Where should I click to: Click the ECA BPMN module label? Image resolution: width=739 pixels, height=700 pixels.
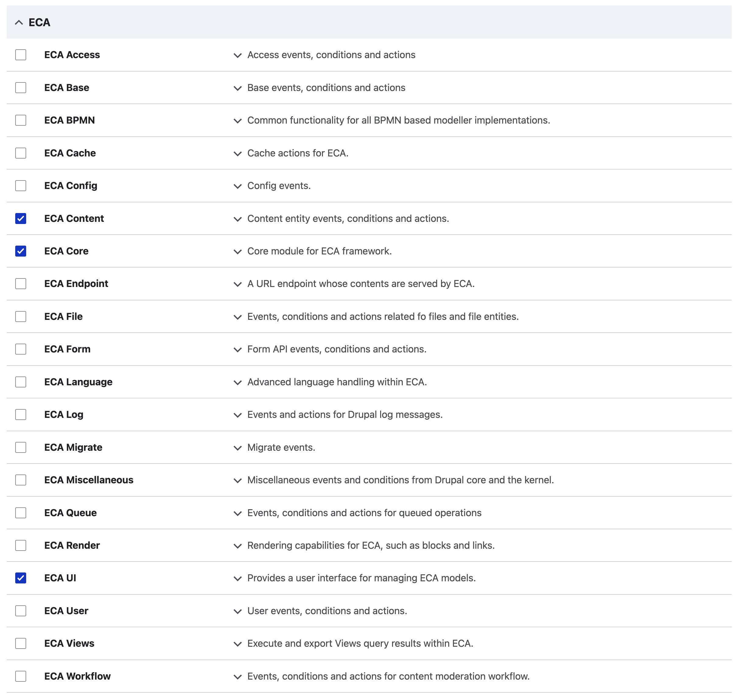69,120
